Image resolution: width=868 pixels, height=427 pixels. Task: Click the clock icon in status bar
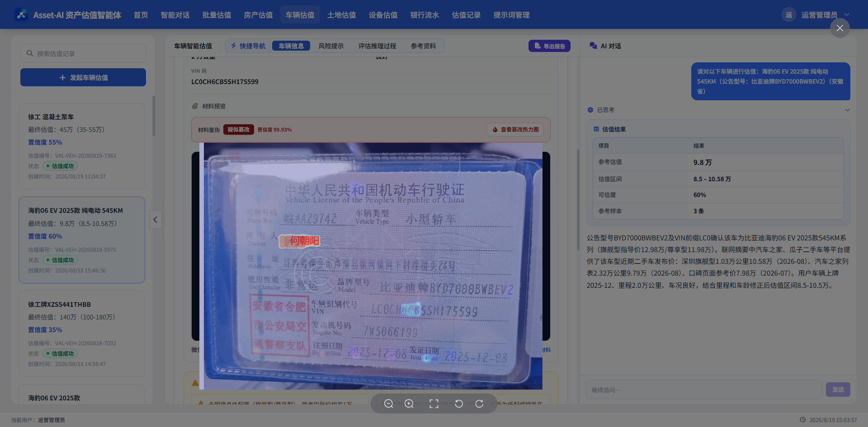[x=803, y=420]
